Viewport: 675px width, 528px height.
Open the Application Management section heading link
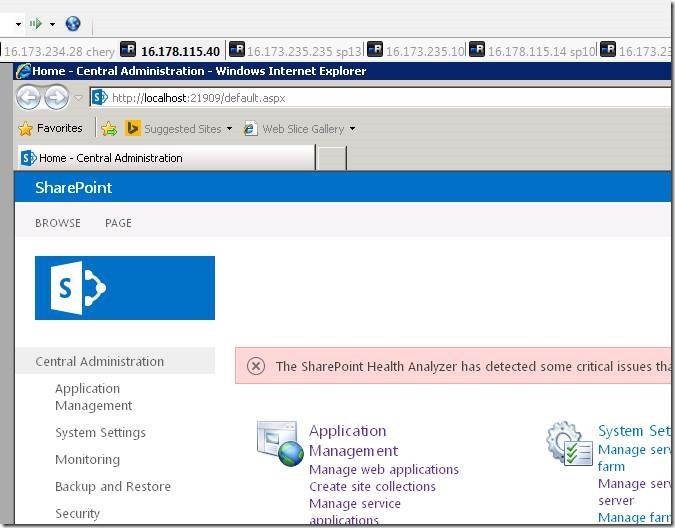point(353,440)
